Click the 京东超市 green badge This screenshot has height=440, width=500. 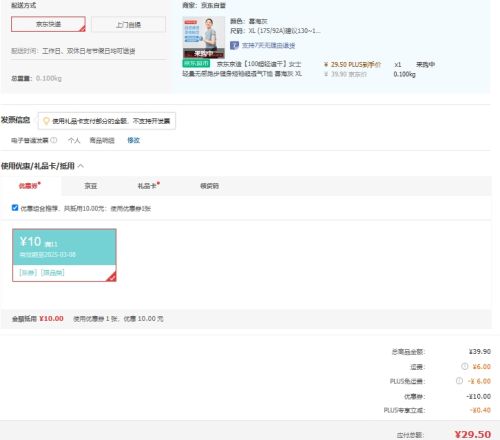[x=196, y=63]
